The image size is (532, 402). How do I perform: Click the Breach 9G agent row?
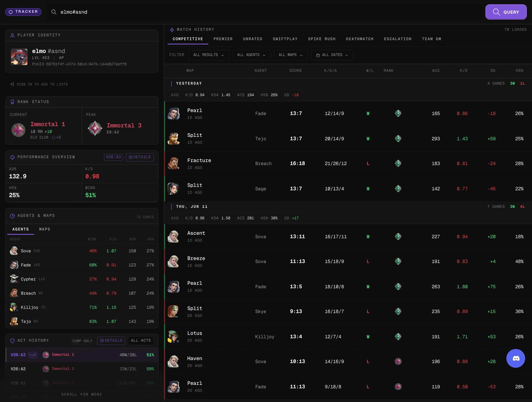[82, 293]
